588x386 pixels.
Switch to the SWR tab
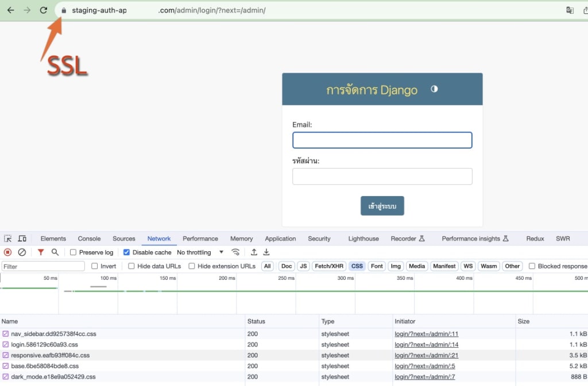click(563, 239)
